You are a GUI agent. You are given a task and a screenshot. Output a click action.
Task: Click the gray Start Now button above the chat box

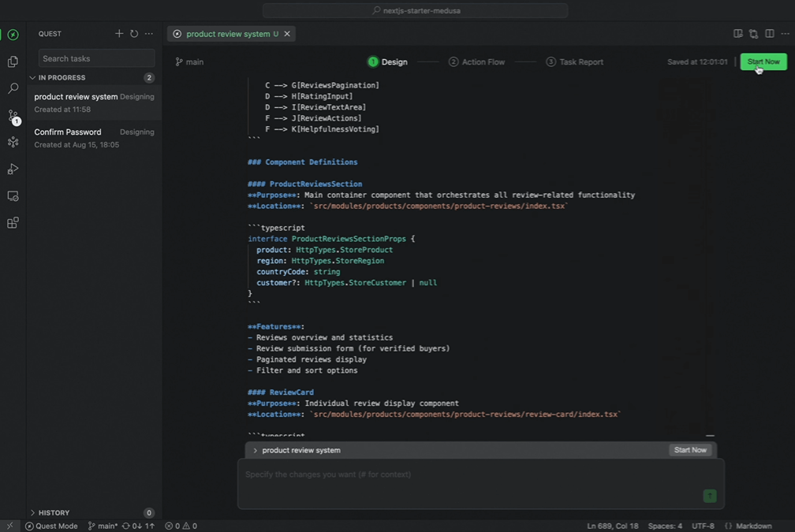click(690, 450)
